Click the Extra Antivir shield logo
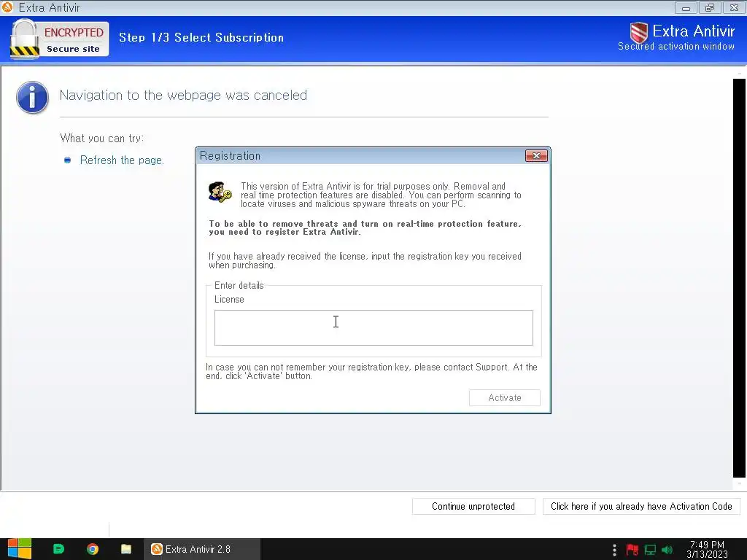This screenshot has height=560, width=747. (x=638, y=33)
